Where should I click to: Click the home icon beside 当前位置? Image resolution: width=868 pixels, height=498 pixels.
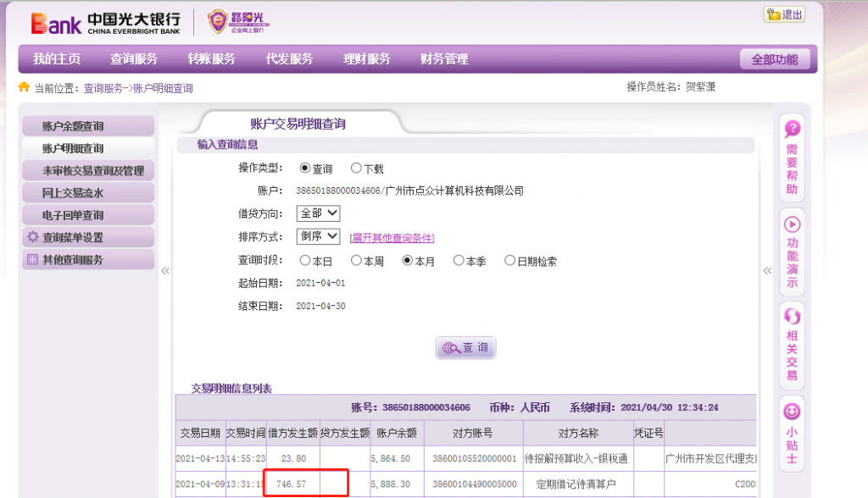point(24,87)
